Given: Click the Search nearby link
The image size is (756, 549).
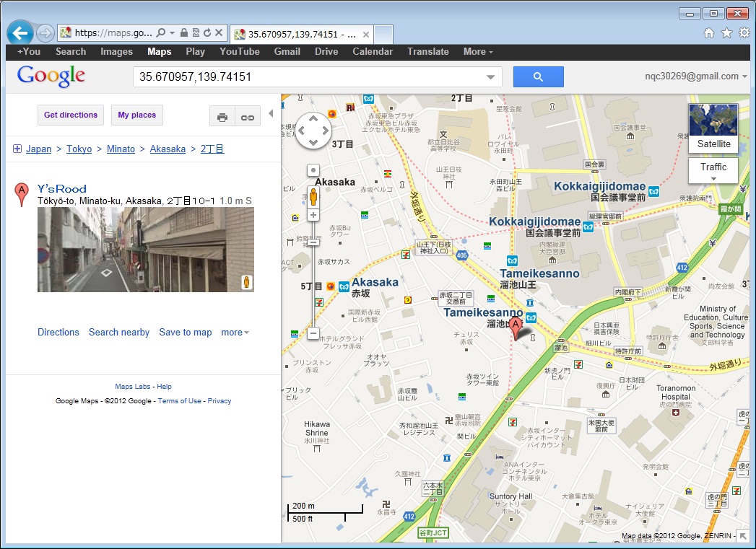Looking at the screenshot, I should click(119, 333).
